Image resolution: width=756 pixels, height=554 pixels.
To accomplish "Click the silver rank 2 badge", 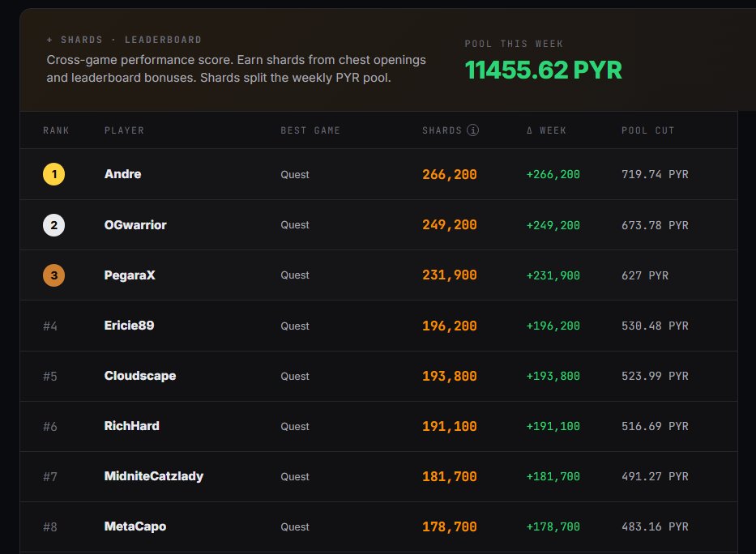I will coord(54,225).
